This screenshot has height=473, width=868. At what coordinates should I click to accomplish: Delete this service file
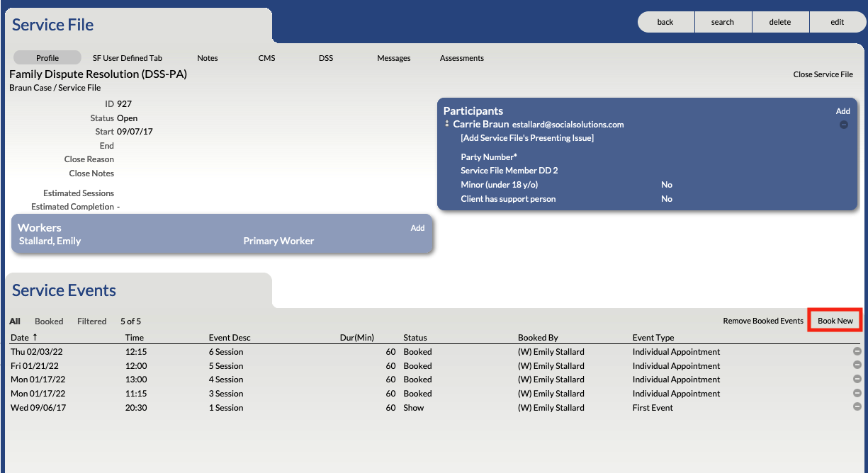[x=780, y=22]
